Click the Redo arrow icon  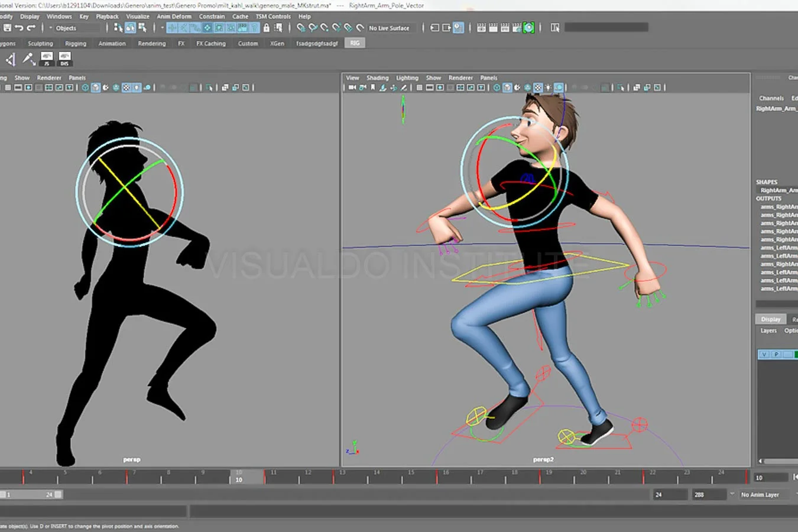pos(31,28)
